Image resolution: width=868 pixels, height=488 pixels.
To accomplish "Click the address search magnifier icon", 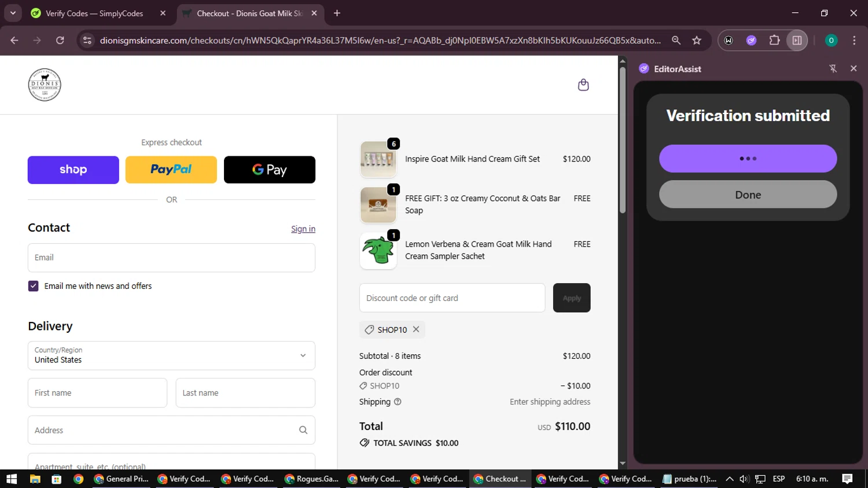I will point(303,430).
